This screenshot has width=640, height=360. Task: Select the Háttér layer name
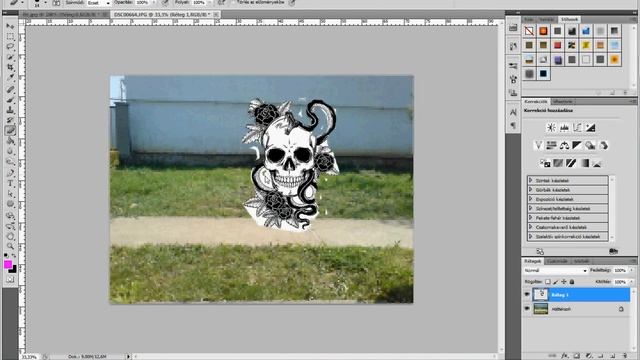tap(562, 309)
